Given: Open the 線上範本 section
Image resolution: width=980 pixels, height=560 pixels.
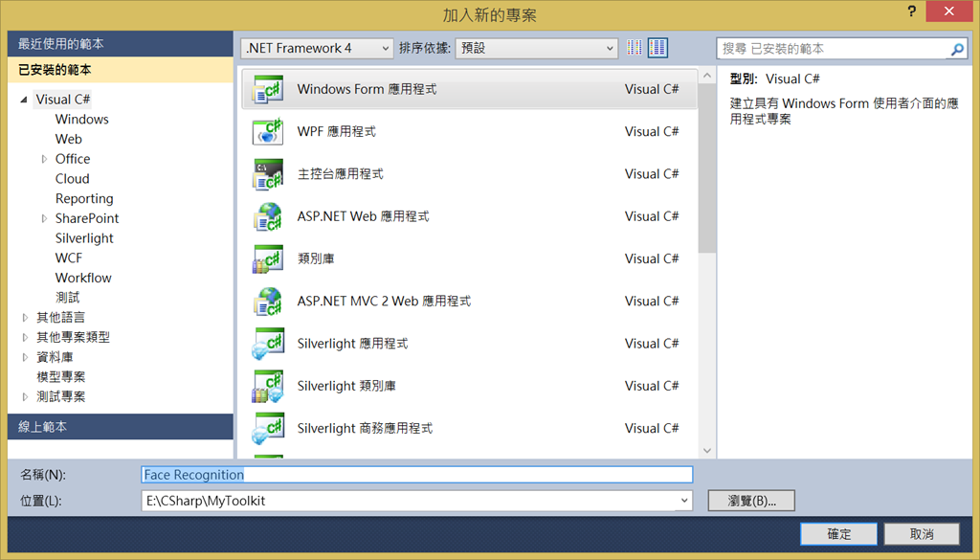Looking at the screenshot, I should (x=120, y=427).
